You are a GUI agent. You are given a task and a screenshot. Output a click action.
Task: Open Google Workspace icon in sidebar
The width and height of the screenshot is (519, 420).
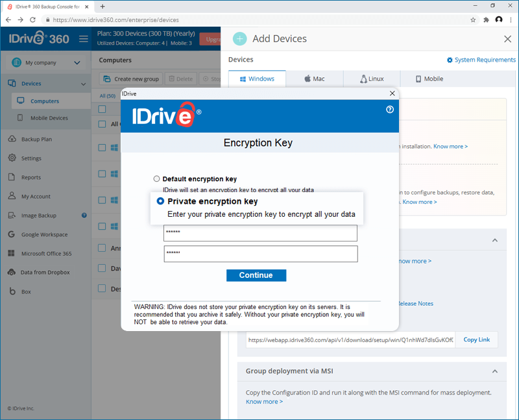click(12, 234)
